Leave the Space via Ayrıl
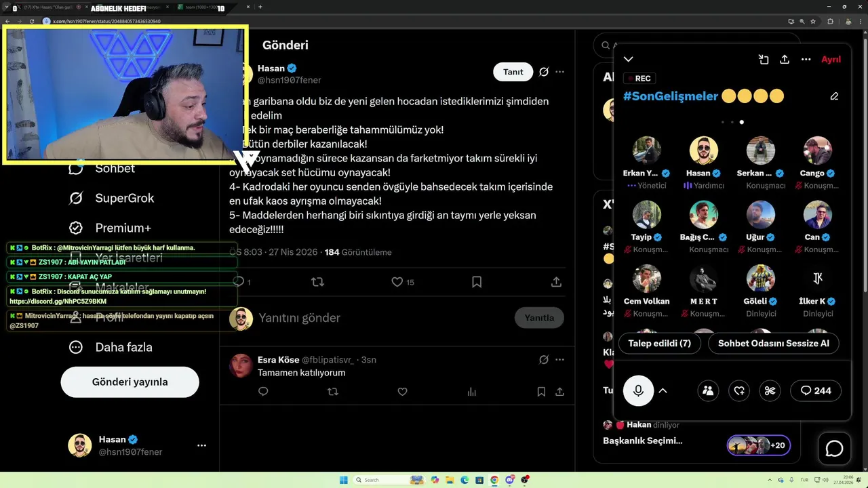The height and width of the screenshot is (488, 868). [831, 60]
